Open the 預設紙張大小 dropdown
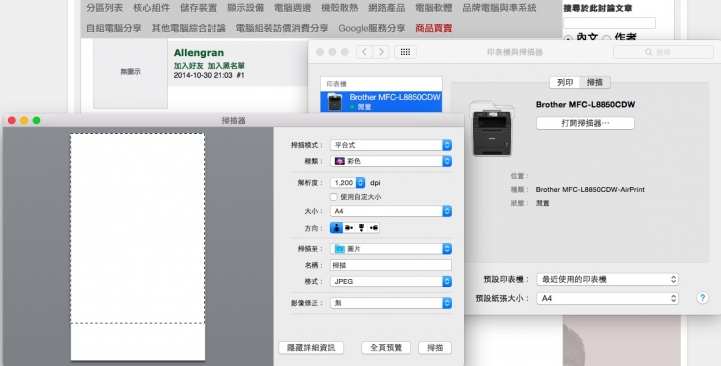Viewport: 721px width, 366px height. coord(607,298)
